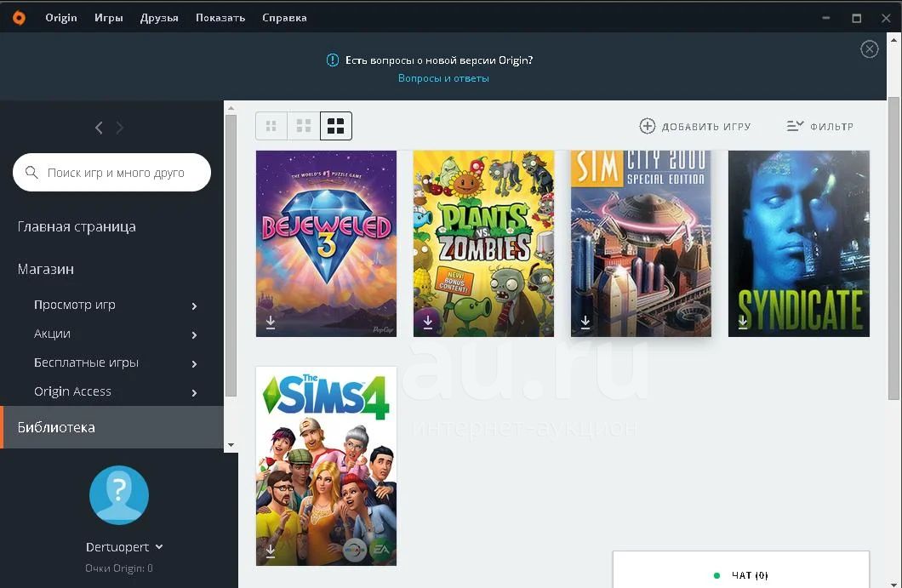
Task: Minimize the Origin window
Action: (x=826, y=18)
